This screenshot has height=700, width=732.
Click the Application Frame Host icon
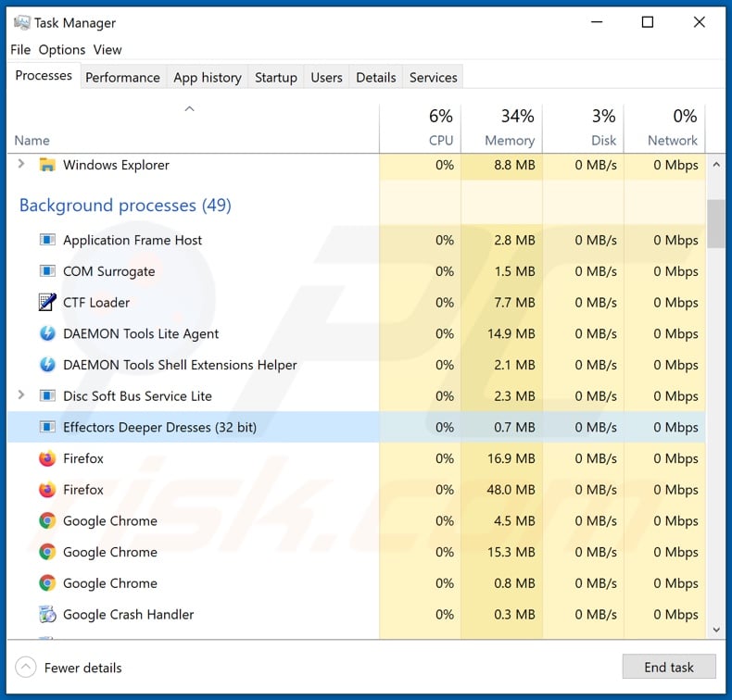[47, 240]
